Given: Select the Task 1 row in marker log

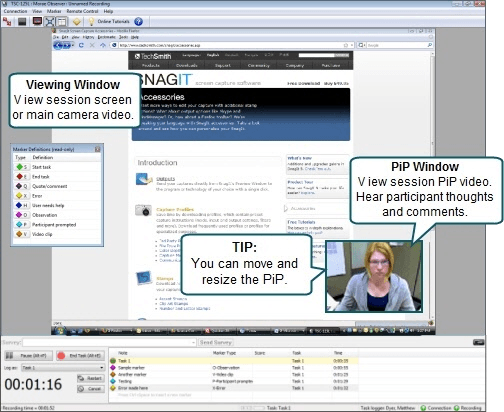Looking at the screenshot, I should click(234, 361).
